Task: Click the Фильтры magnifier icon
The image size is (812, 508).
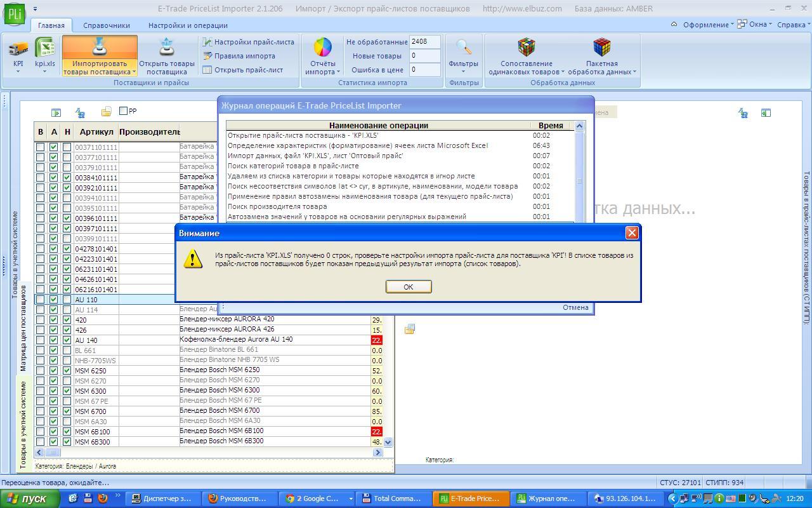Action: [464, 48]
